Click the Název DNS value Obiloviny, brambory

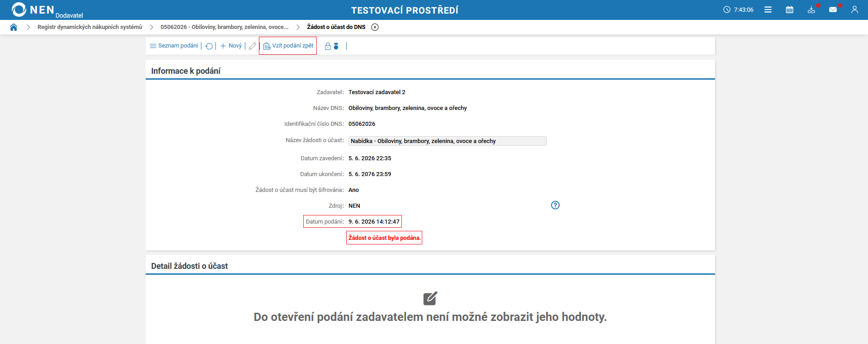click(x=407, y=108)
